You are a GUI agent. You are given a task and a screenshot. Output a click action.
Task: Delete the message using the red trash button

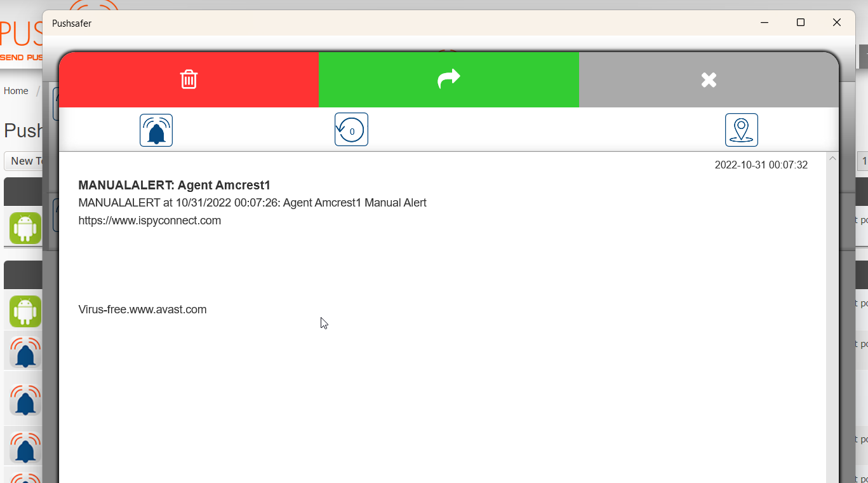(189, 79)
